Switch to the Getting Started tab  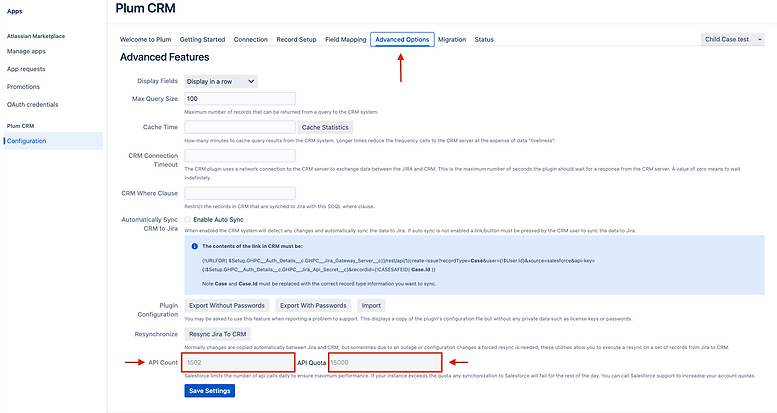coord(202,39)
